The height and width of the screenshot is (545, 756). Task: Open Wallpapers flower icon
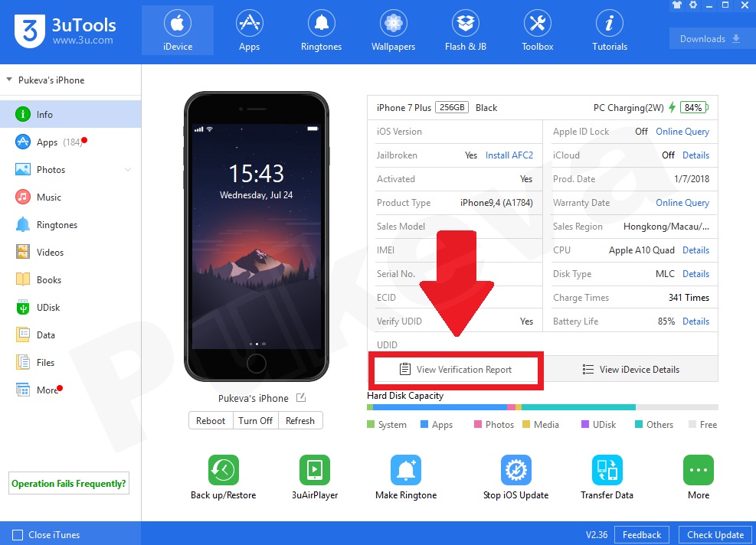[x=394, y=23]
